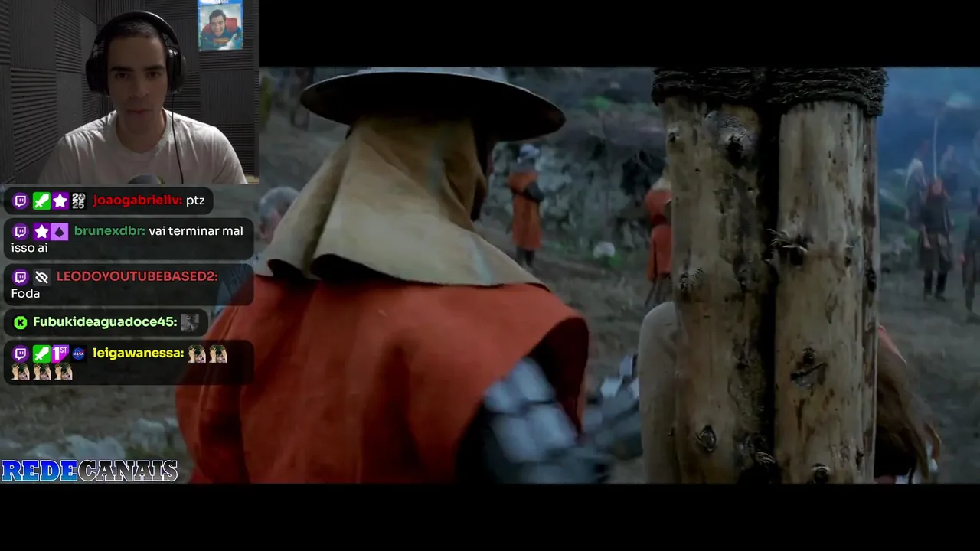Click Twitch icon beside leigawanessa
Image resolution: width=980 pixels, height=551 pixels.
pyautogui.click(x=21, y=354)
